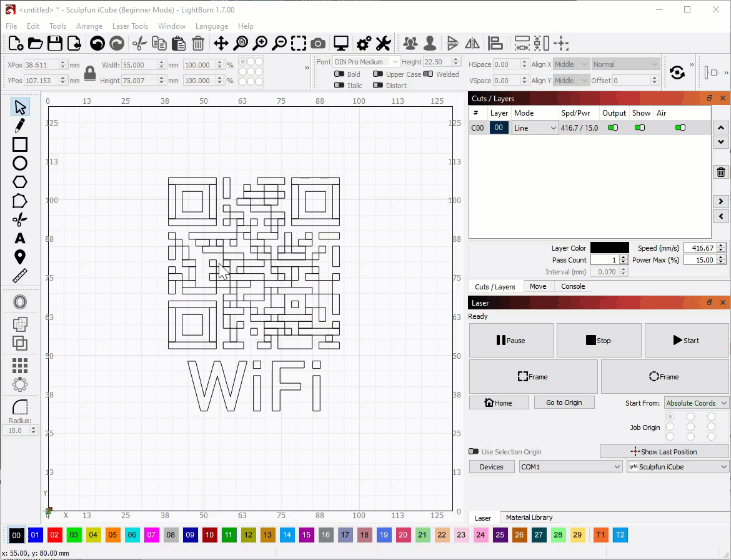This screenshot has width=731, height=560.
Task: Open Device Settings wrench icon
Action: click(383, 43)
